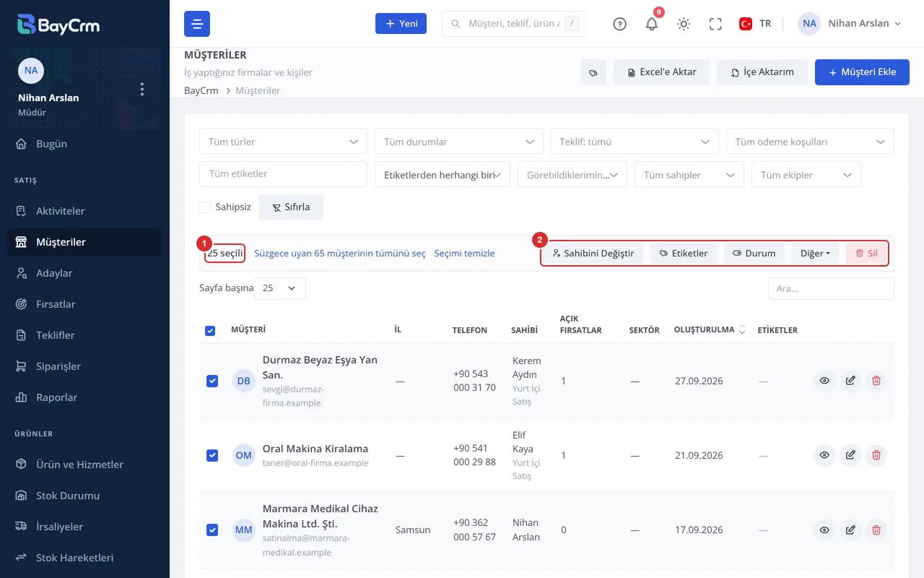Edit Marmara Medikal Cihaz record
The image size is (924, 578).
pyautogui.click(x=850, y=530)
